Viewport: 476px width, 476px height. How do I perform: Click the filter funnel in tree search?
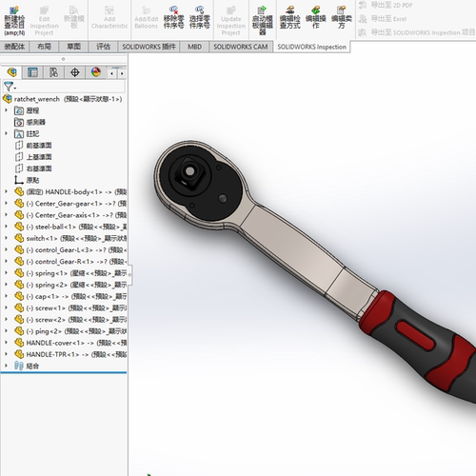pyautogui.click(x=10, y=87)
